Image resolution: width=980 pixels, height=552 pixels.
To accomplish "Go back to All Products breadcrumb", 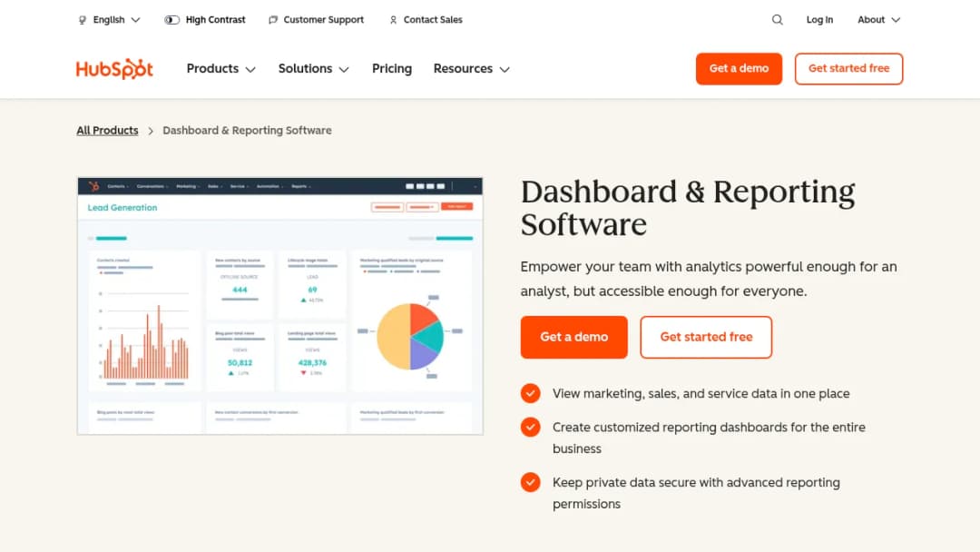I will coord(107,130).
